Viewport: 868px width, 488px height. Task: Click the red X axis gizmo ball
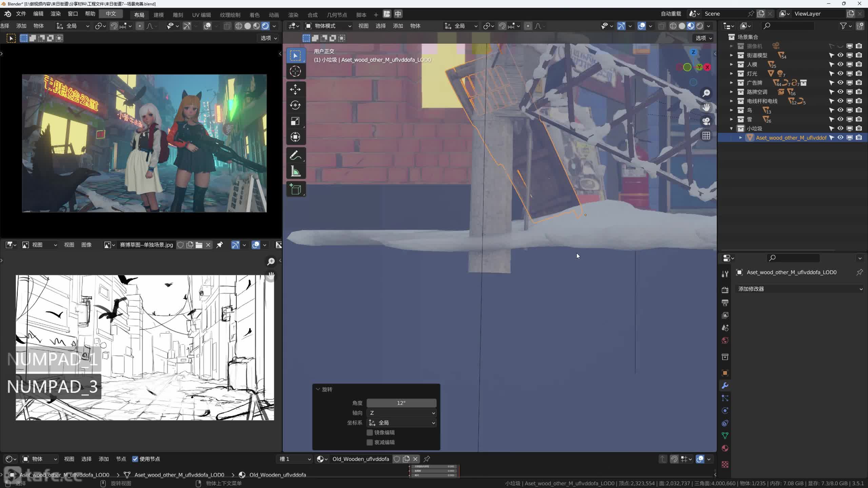(708, 67)
